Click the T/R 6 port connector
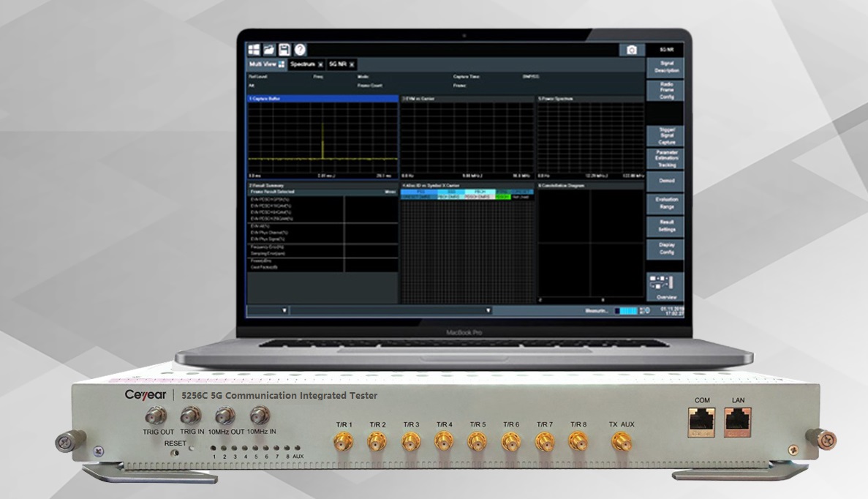This screenshot has height=499, width=868. click(x=511, y=442)
